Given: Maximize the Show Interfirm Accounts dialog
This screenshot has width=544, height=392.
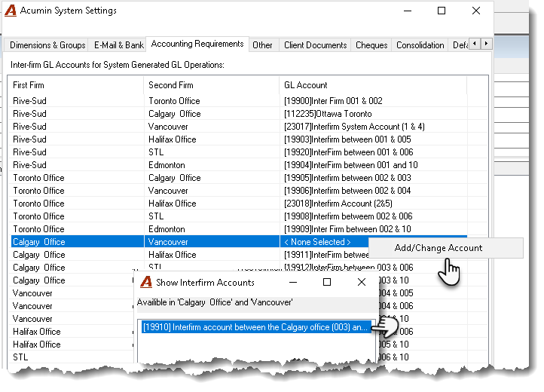Looking at the screenshot, I should (327, 282).
